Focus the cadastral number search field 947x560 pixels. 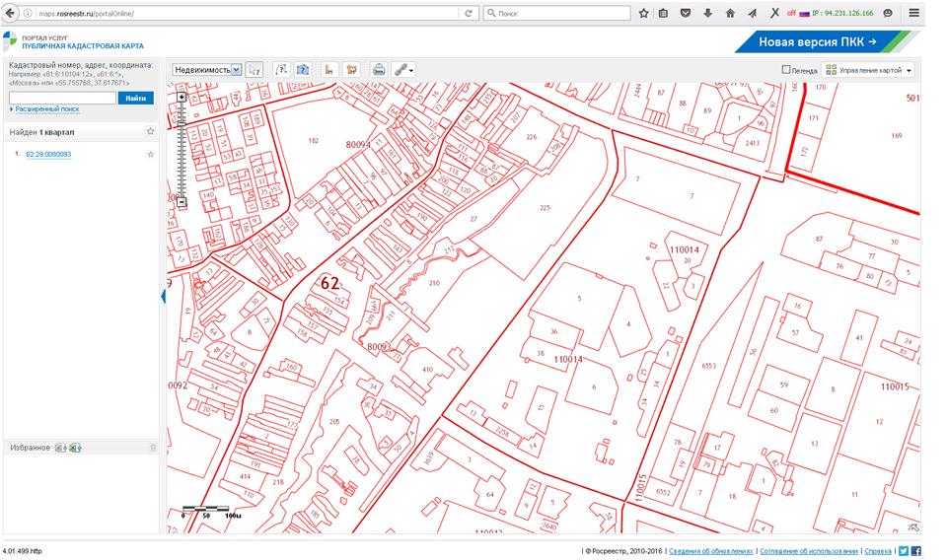62,98
